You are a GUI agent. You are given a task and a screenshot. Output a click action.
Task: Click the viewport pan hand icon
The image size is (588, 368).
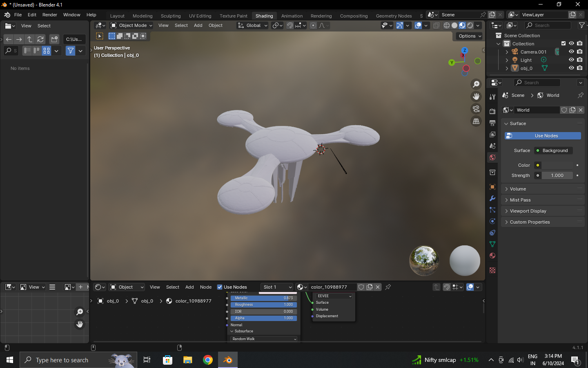click(x=476, y=96)
